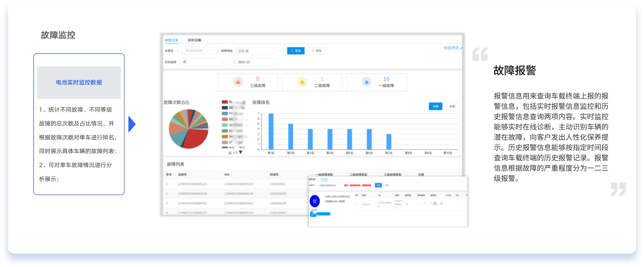Image resolution: width=644 pixels, height=267 pixels.
Task: Toggle fault ranking to 车辆 view
Action: [x=435, y=107]
